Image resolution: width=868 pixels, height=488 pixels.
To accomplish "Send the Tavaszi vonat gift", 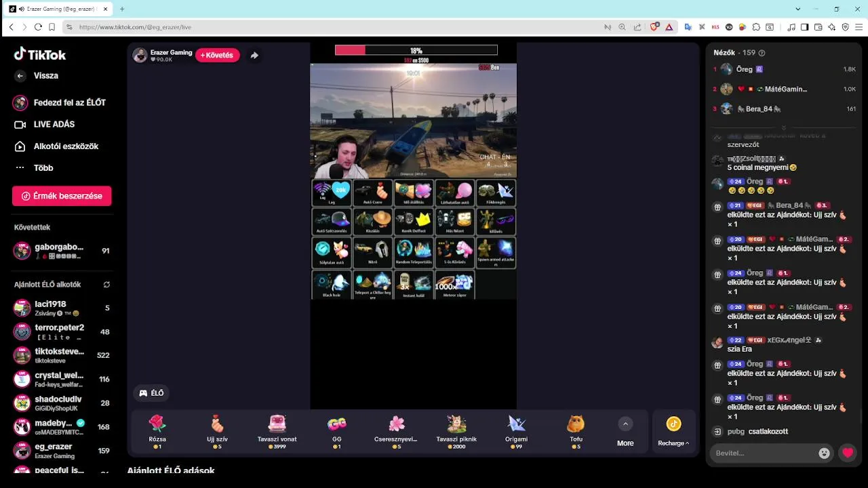I will coord(277,431).
